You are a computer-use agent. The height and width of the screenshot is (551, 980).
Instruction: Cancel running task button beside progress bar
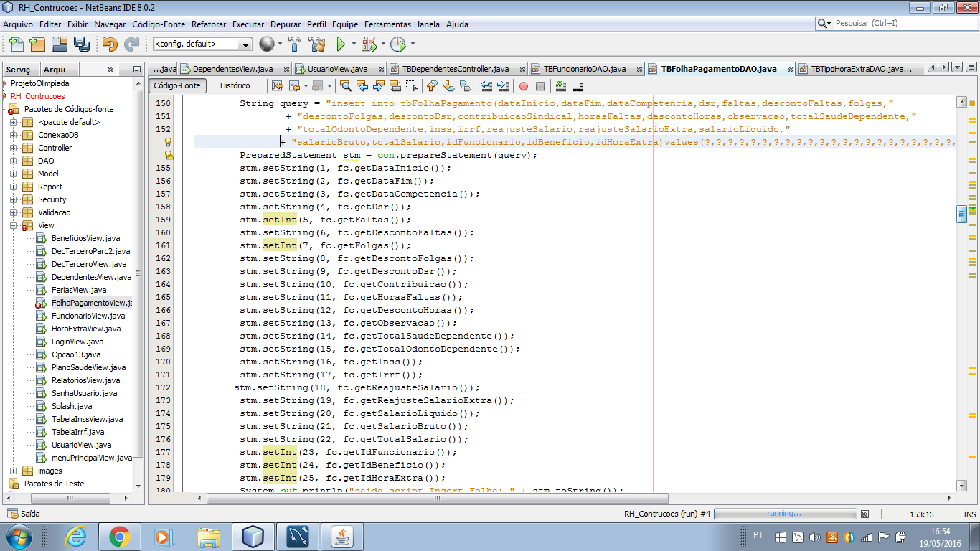point(865,514)
